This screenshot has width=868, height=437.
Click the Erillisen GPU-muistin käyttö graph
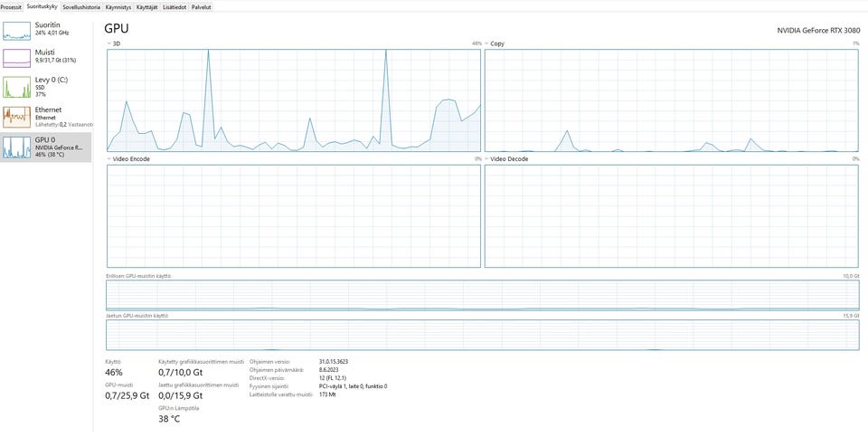tap(482, 295)
